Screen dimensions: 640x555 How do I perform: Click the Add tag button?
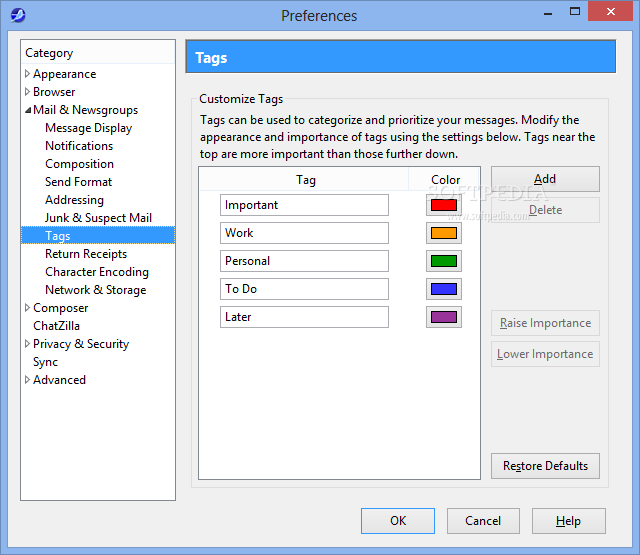[545, 179]
